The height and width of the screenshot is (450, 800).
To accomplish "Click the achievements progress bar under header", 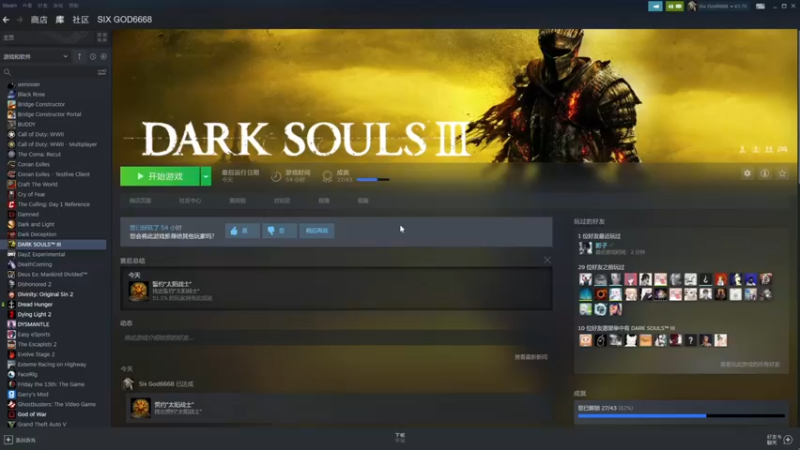I will (373, 180).
